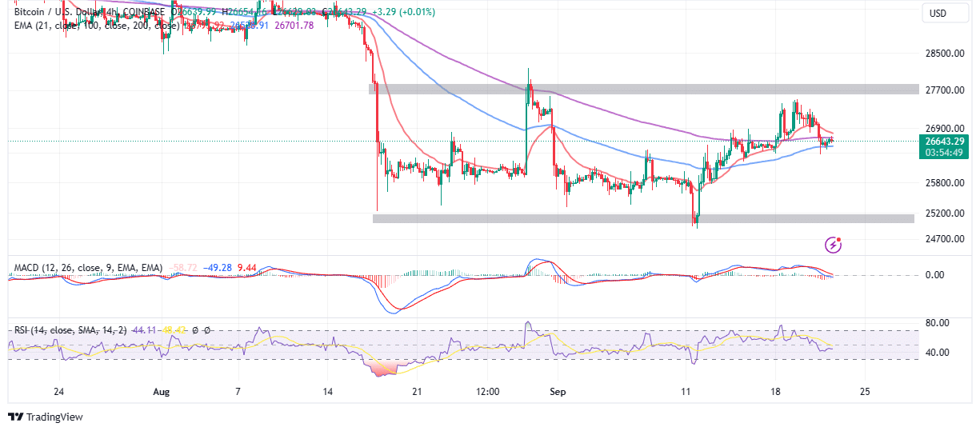This screenshot has height=431, width=980.
Task: Click the current price label 26643.29
Action: [x=945, y=141]
